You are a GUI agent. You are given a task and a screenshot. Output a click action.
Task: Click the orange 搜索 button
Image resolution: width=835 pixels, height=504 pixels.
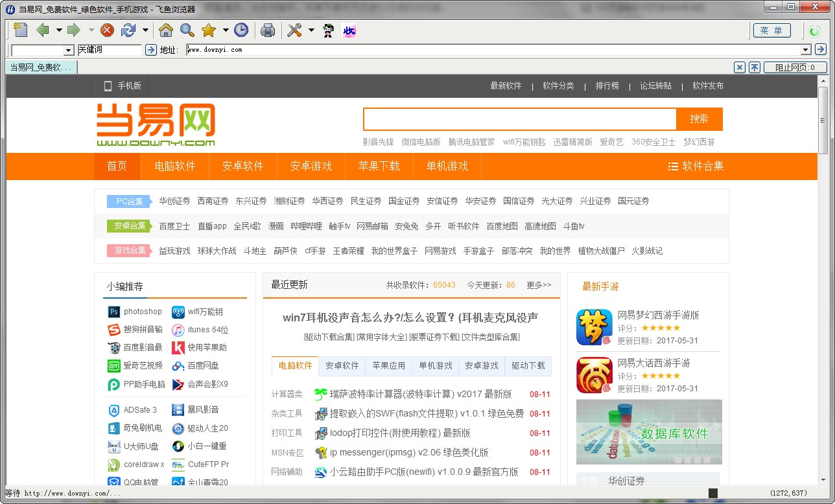pyautogui.click(x=699, y=119)
